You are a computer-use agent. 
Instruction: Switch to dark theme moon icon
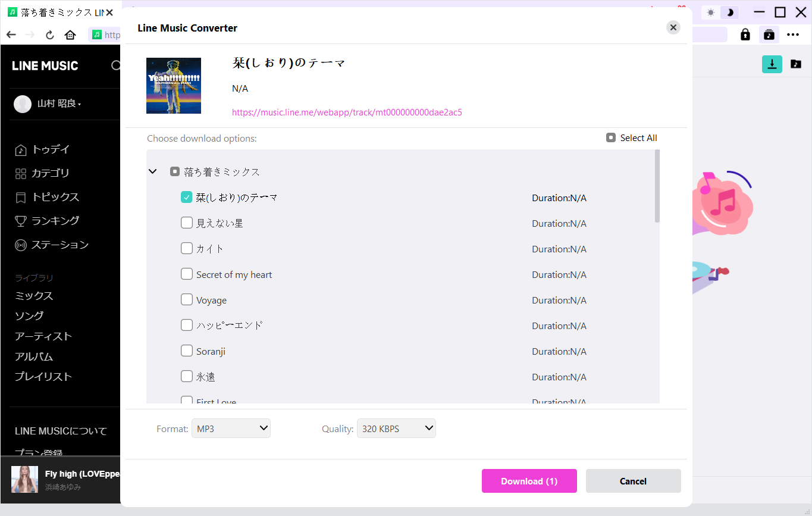click(x=729, y=12)
